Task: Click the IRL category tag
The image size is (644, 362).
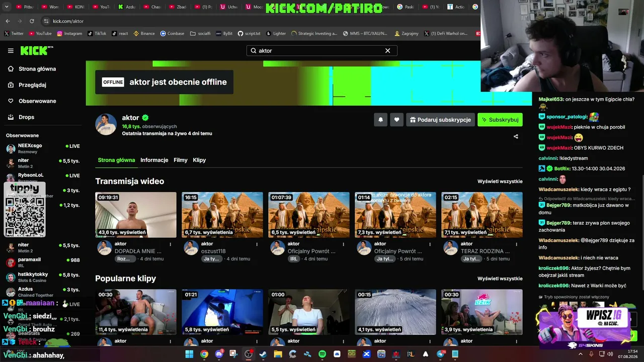Action: pos(294,259)
